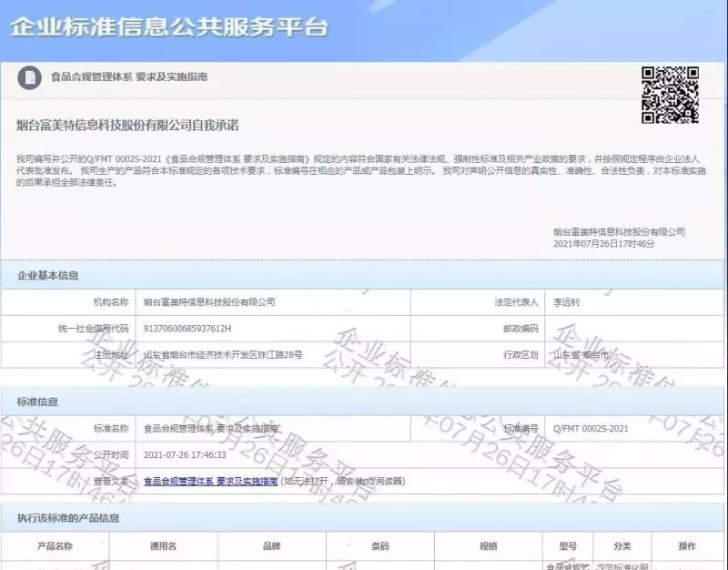Click the 品牌 column header
This screenshot has width=728, height=570.
click(x=271, y=546)
